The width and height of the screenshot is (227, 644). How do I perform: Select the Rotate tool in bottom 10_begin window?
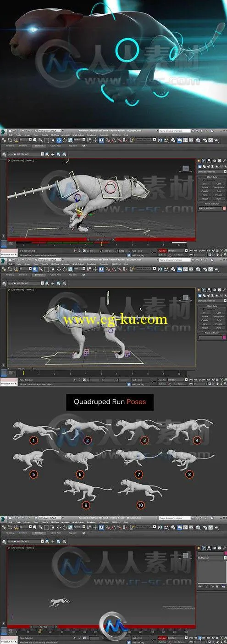point(65,527)
